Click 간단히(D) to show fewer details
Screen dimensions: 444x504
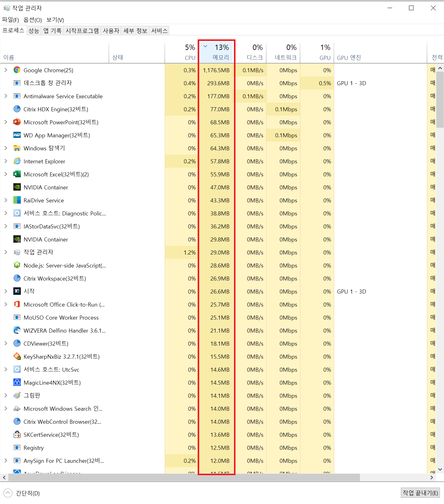pyautogui.click(x=22, y=493)
